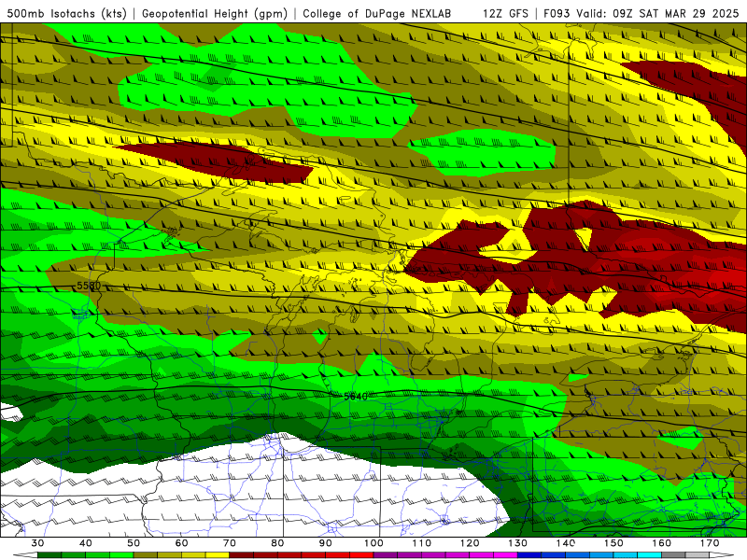Screen dimensions: 747x560
Task: Click the bright red 95–100 kt legend swatch
Action: coord(361,555)
